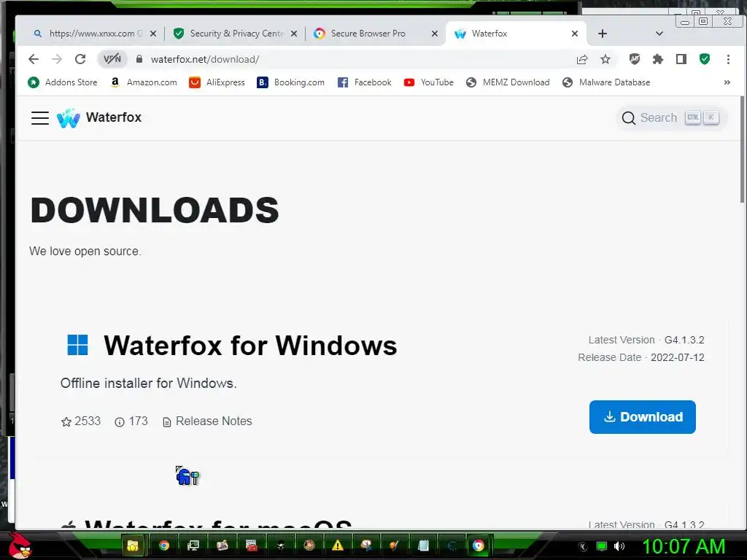The height and width of the screenshot is (560, 747).
Task: Open the Addons Store bookmark
Action: pyautogui.click(x=63, y=82)
